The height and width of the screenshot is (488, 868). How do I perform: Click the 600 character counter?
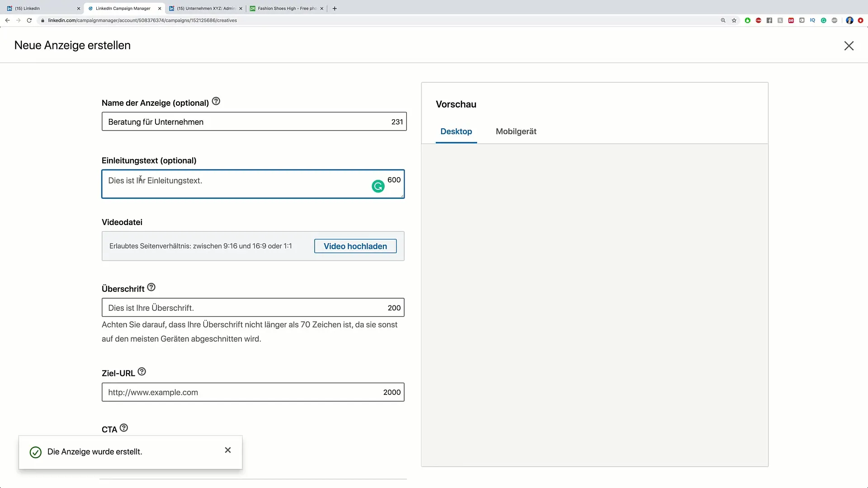pyautogui.click(x=394, y=180)
